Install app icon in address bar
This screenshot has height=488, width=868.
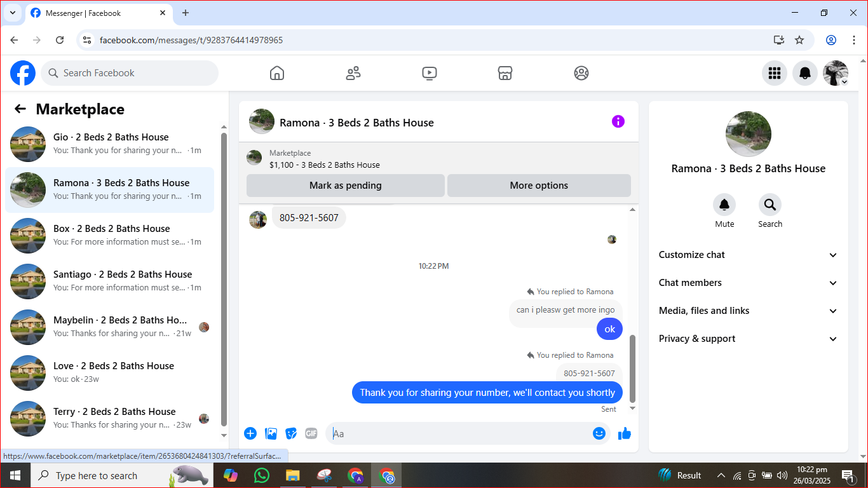[x=779, y=40]
